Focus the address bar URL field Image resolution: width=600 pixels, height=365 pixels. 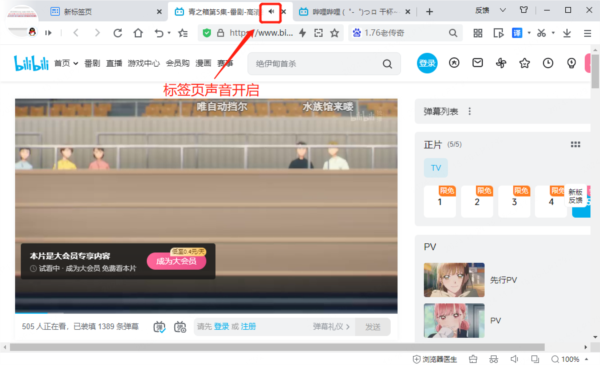(x=261, y=33)
